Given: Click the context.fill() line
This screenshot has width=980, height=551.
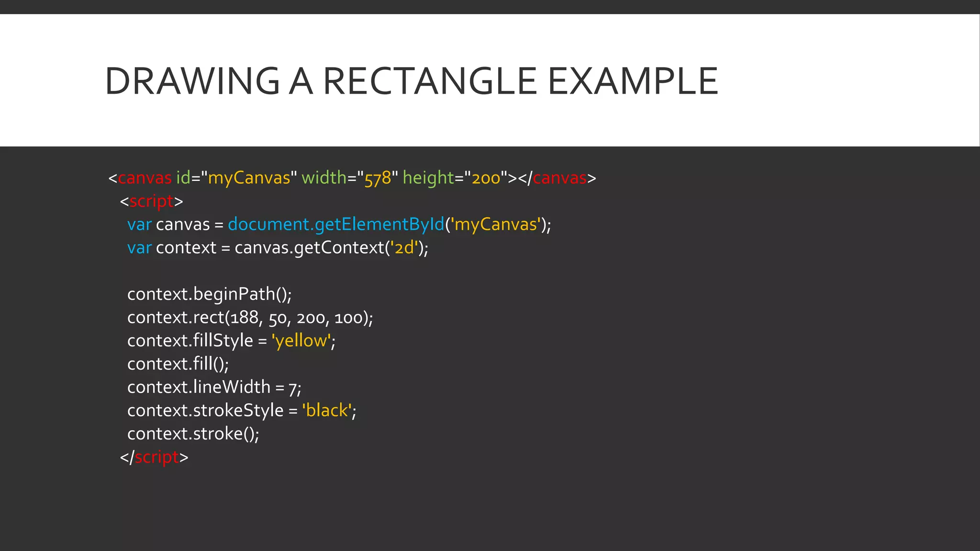Looking at the screenshot, I should click(178, 364).
